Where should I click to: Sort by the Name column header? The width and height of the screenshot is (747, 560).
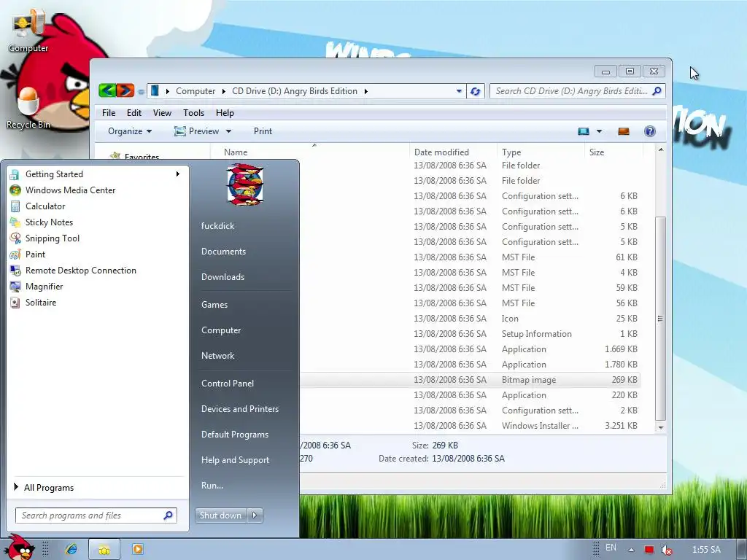click(309, 152)
